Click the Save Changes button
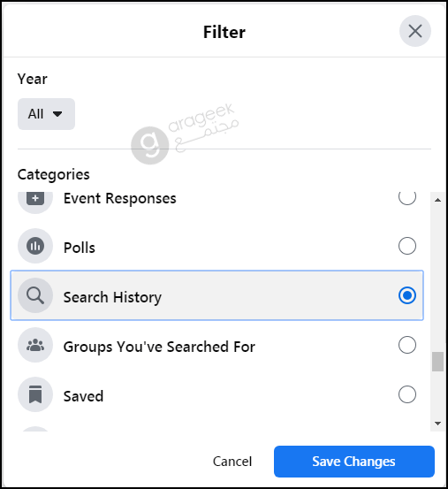 [x=354, y=462]
